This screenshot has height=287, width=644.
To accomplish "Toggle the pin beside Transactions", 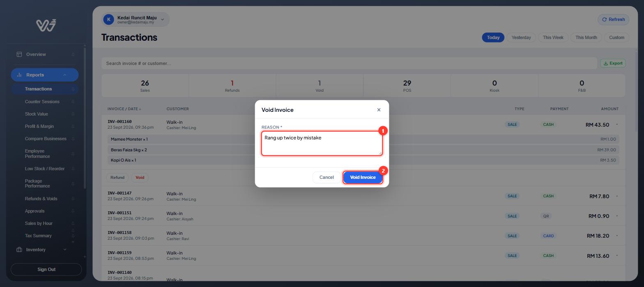I will coord(73,89).
